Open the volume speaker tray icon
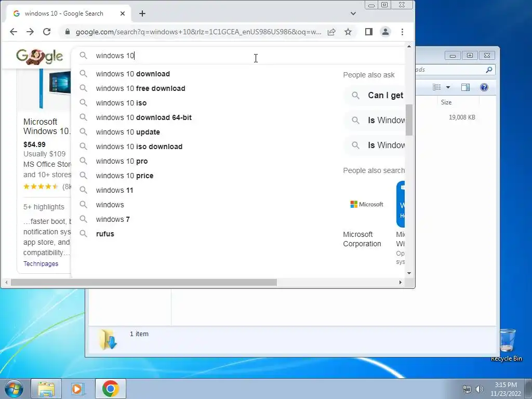 click(479, 389)
